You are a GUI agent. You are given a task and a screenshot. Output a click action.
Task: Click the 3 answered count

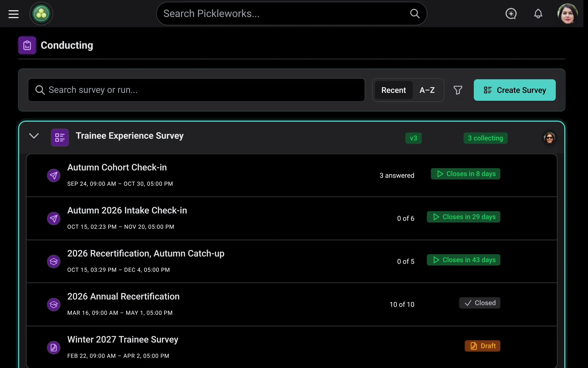397,176
